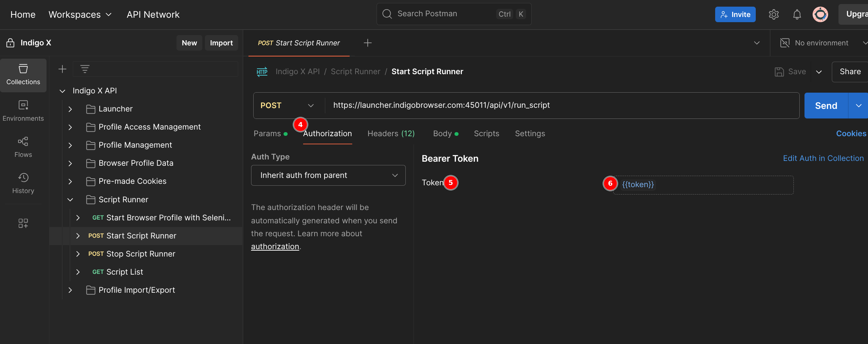Click the Script Runner breadcrumb
Screen dimensions: 868x344
tap(355, 72)
